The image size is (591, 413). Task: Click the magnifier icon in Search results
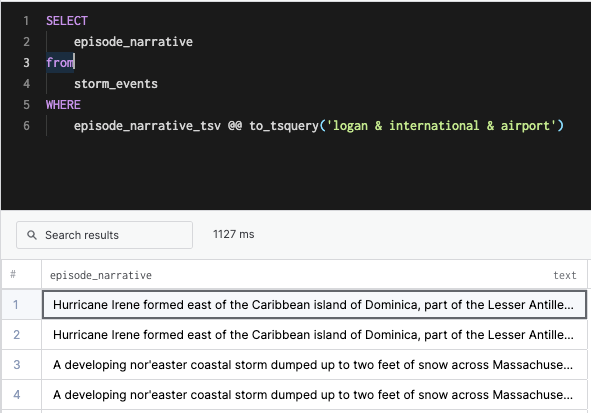(32, 235)
